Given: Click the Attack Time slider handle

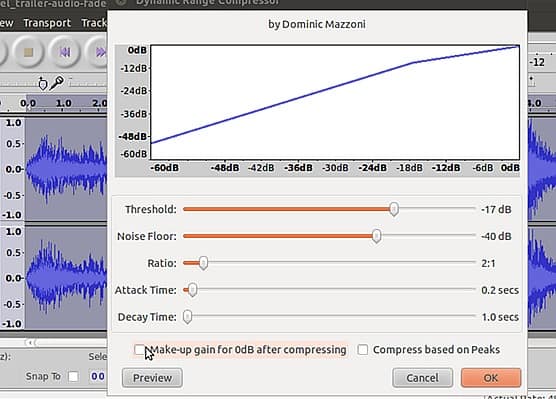Looking at the screenshot, I should point(192,290).
